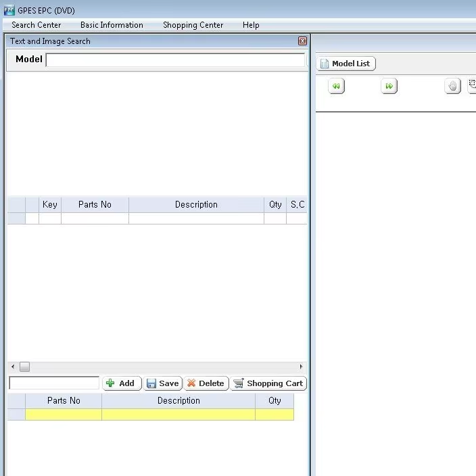This screenshot has width=476, height=476.
Task: Go to next page with green forward icon
Action: coord(389,86)
